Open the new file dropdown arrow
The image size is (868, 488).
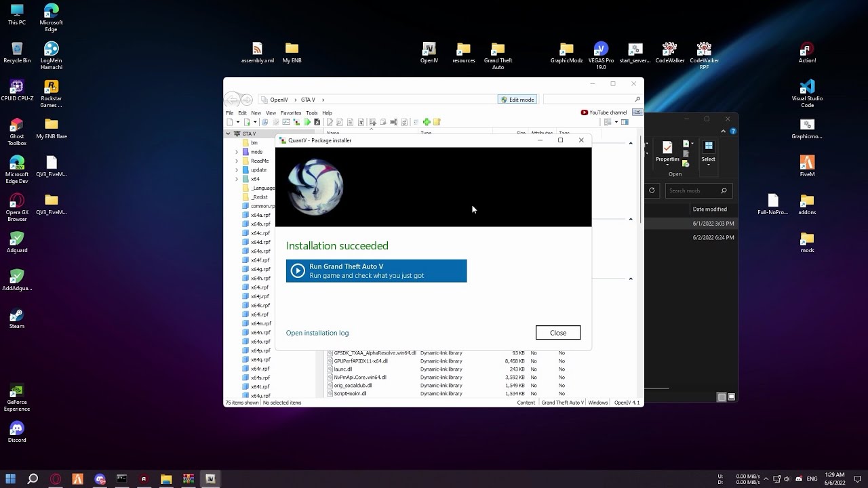click(x=238, y=122)
